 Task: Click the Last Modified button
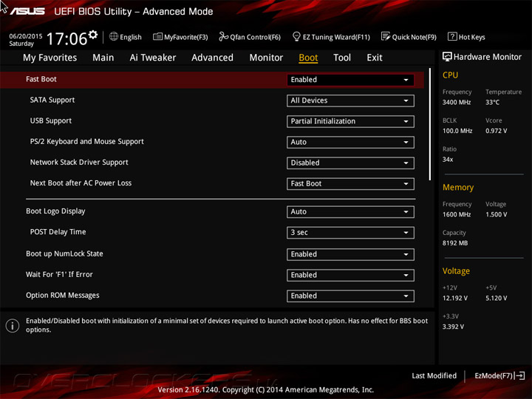coord(434,375)
